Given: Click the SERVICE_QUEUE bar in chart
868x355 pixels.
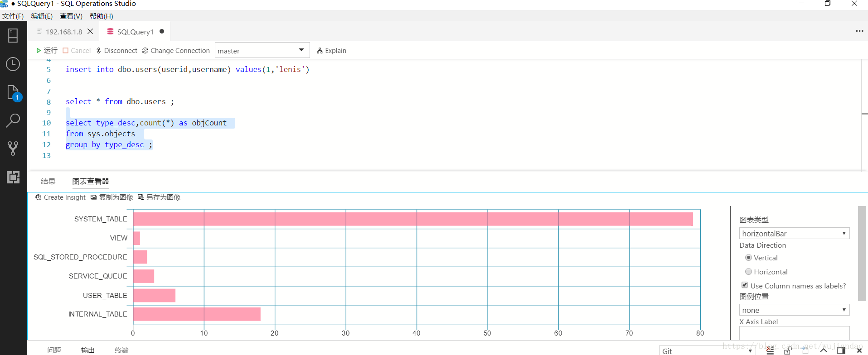Looking at the screenshot, I should [x=144, y=276].
